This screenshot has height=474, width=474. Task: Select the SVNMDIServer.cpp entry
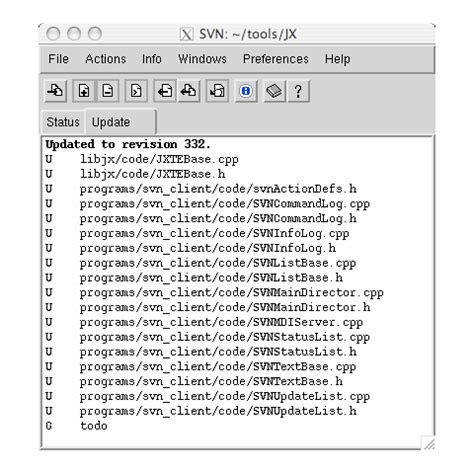[x=204, y=322]
